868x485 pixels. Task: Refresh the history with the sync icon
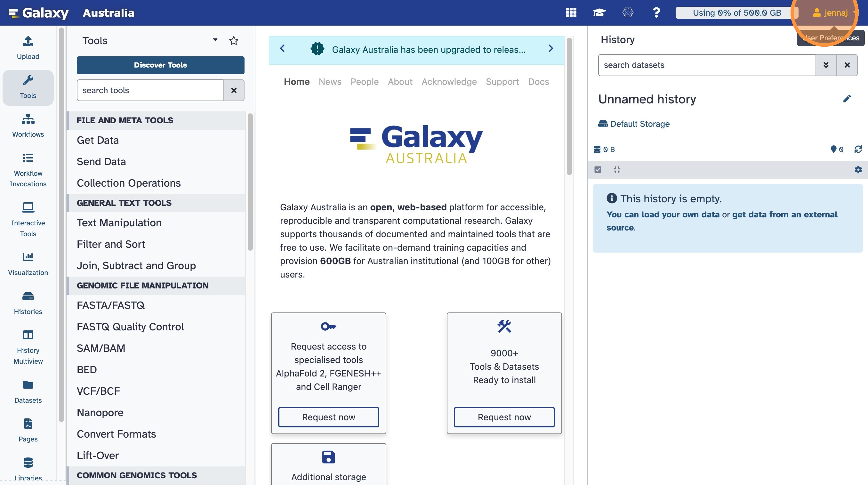858,149
